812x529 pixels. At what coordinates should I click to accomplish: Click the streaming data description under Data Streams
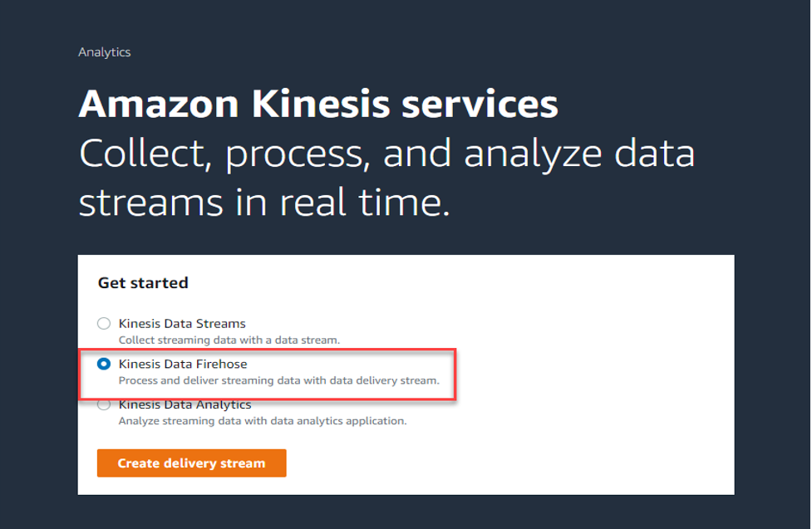(229, 339)
